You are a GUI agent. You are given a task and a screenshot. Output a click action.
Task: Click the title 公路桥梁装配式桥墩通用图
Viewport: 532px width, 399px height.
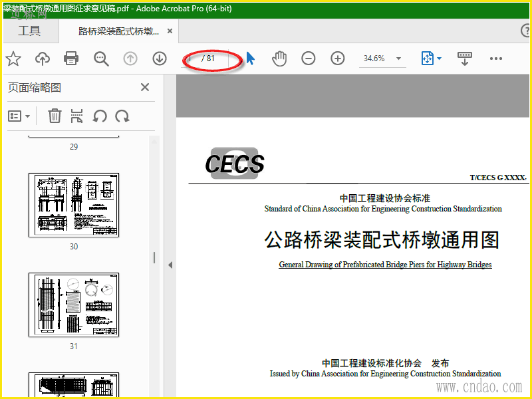[382, 240]
